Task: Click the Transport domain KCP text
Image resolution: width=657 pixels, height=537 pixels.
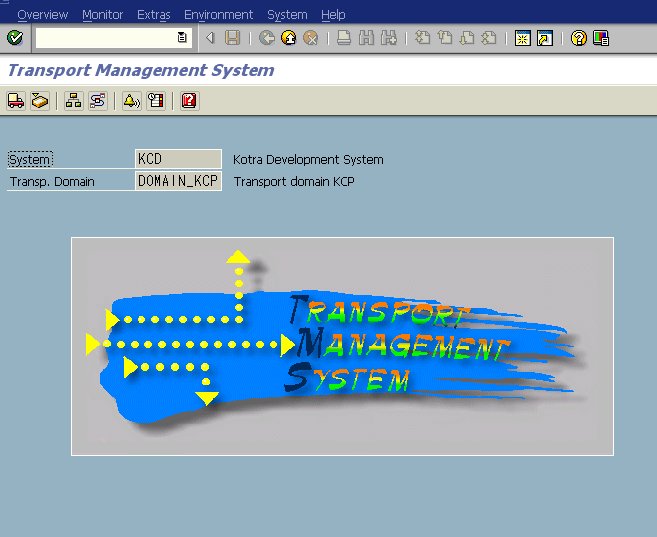Action: point(294,181)
